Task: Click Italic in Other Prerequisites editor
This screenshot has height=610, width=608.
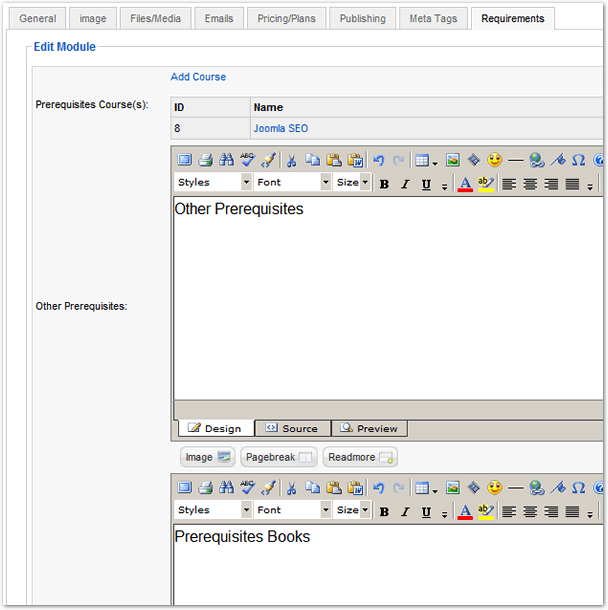Action: tap(405, 184)
